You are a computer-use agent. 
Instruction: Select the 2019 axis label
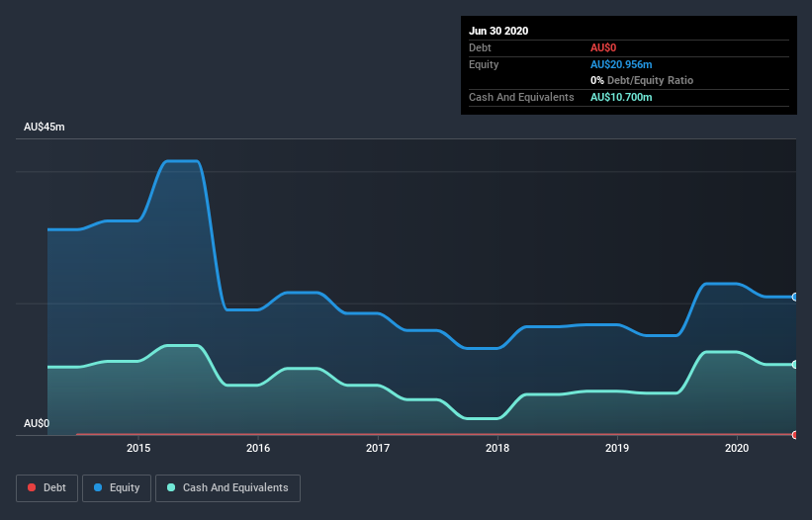(x=617, y=448)
